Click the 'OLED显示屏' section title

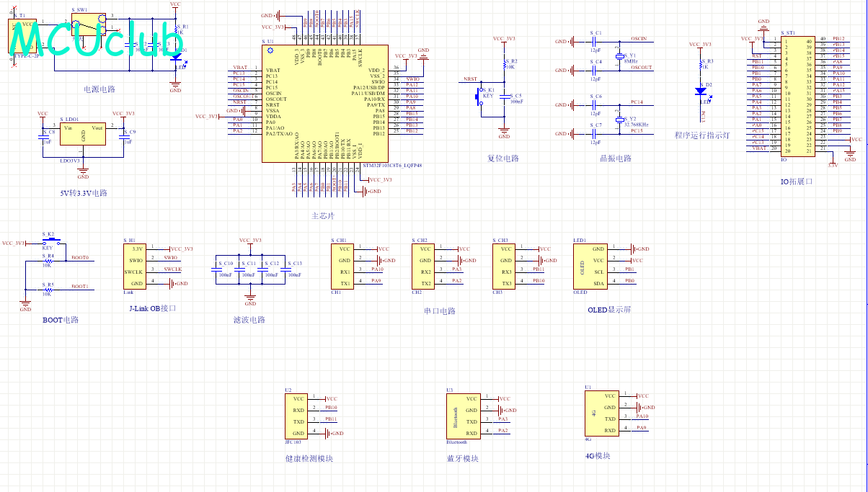pos(609,310)
